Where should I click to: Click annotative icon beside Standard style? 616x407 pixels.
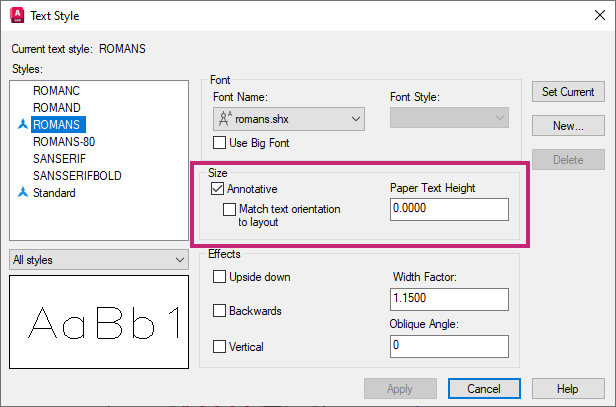pyautogui.click(x=22, y=193)
